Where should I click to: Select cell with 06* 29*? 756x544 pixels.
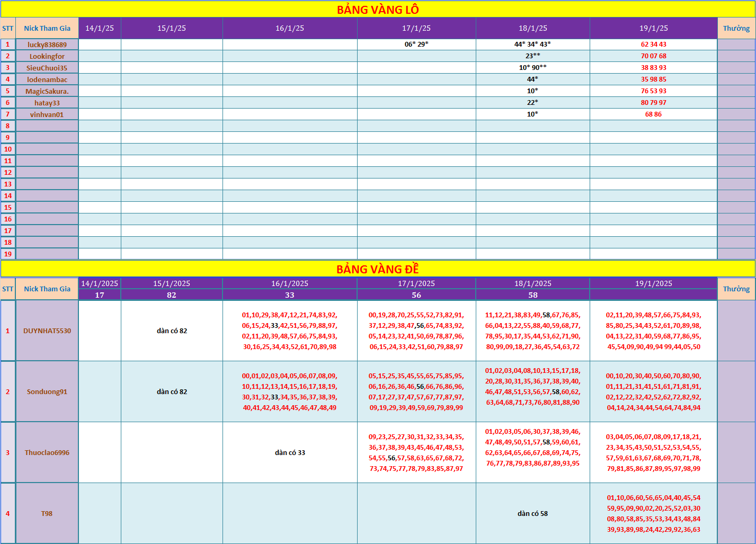tap(416, 44)
